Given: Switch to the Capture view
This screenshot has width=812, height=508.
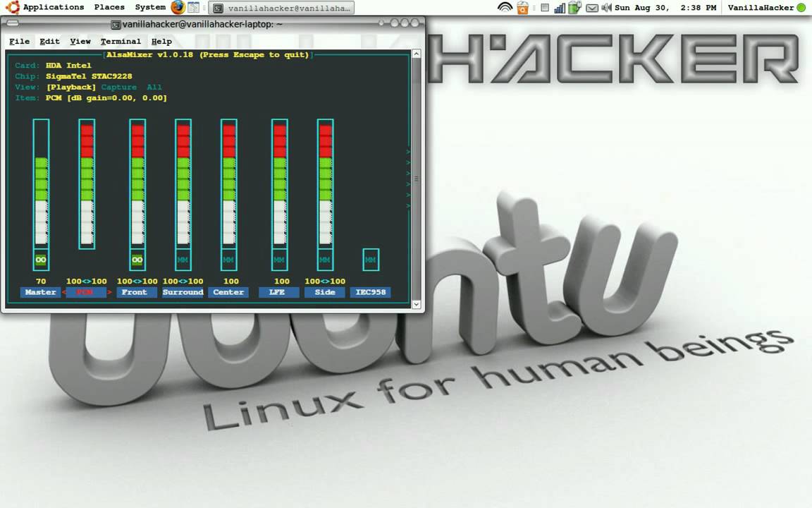Looking at the screenshot, I should coord(119,87).
